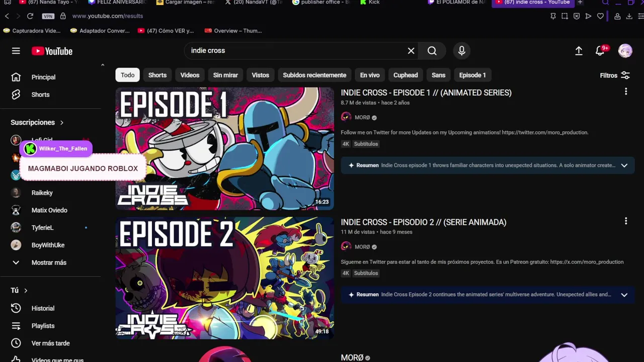Click the 4K badge under Episode 1

(346, 144)
